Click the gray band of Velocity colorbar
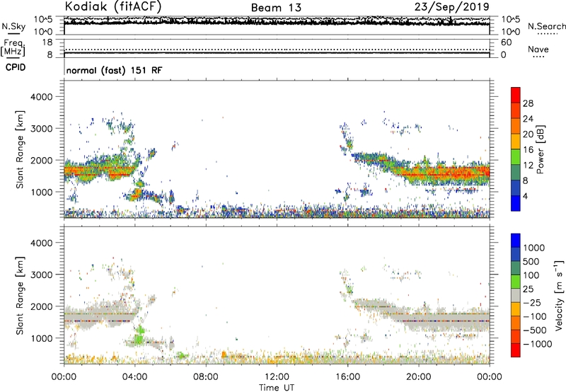566x392 pixels. pyautogui.click(x=516, y=295)
